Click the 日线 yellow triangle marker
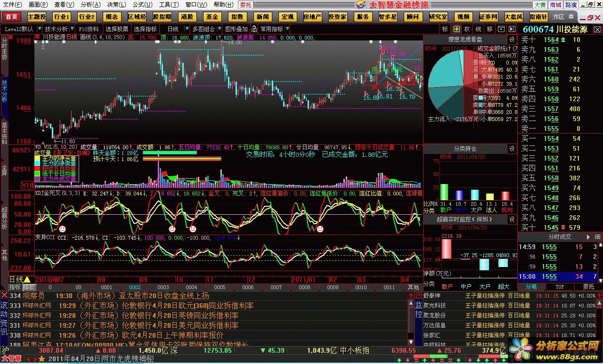 point(27,280)
